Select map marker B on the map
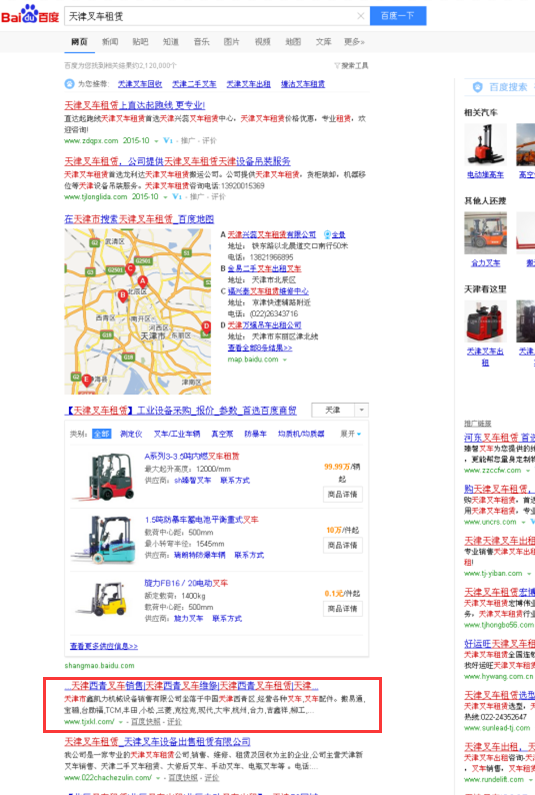The image size is (535, 795). point(122,295)
